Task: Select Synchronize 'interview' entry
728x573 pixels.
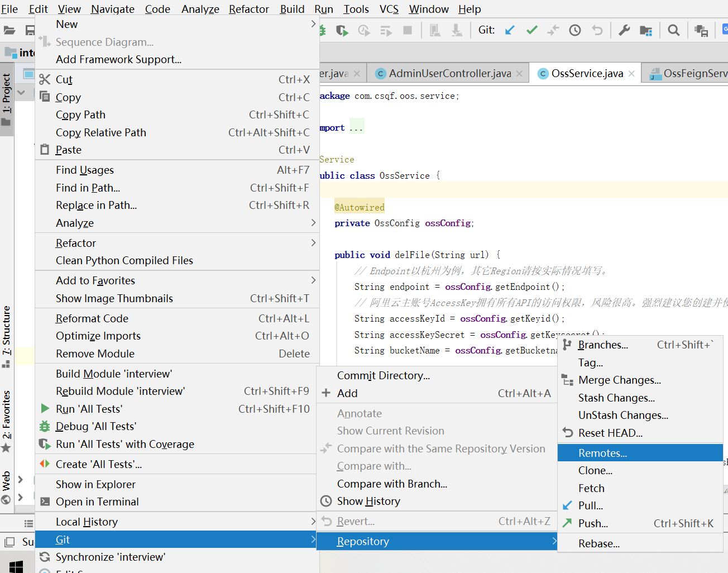Action: (x=177, y=557)
